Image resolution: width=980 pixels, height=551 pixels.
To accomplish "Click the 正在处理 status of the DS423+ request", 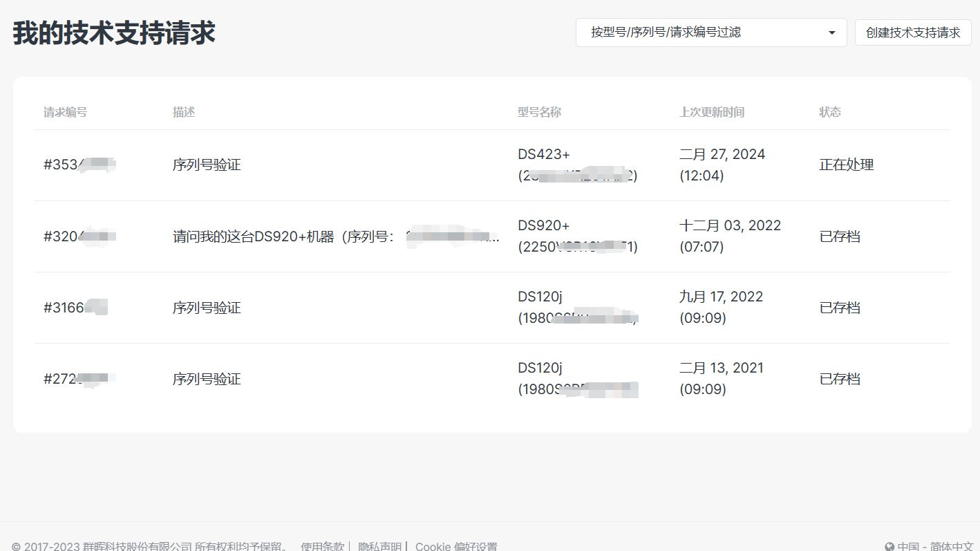I will 847,165.
